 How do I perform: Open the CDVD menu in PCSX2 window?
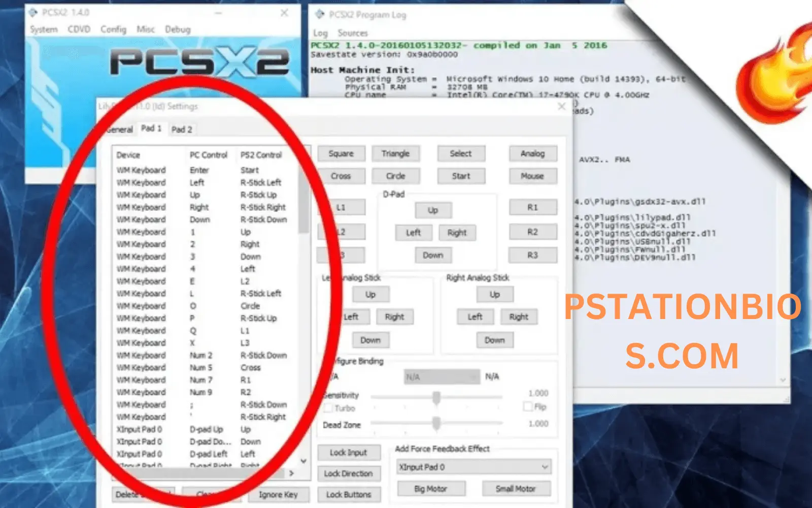point(79,29)
